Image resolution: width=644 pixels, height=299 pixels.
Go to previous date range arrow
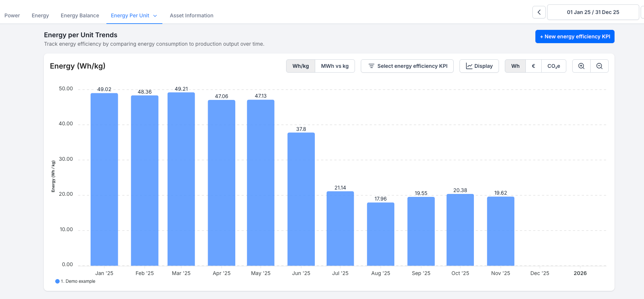point(539,12)
